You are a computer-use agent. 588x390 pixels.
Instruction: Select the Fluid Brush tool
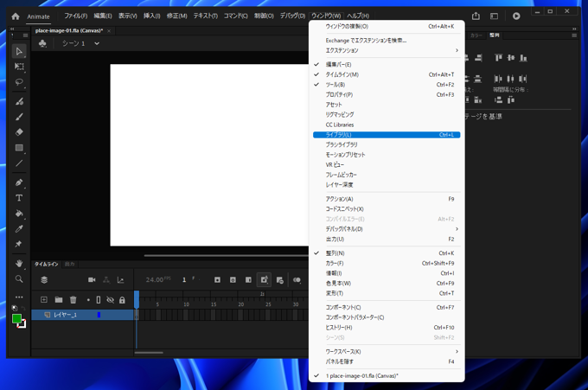coord(19,101)
